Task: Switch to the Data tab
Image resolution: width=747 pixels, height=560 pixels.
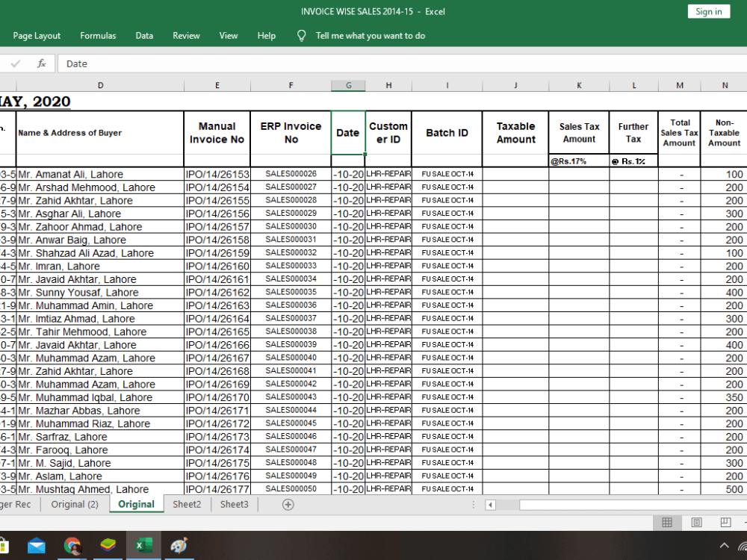Action: pos(144,36)
